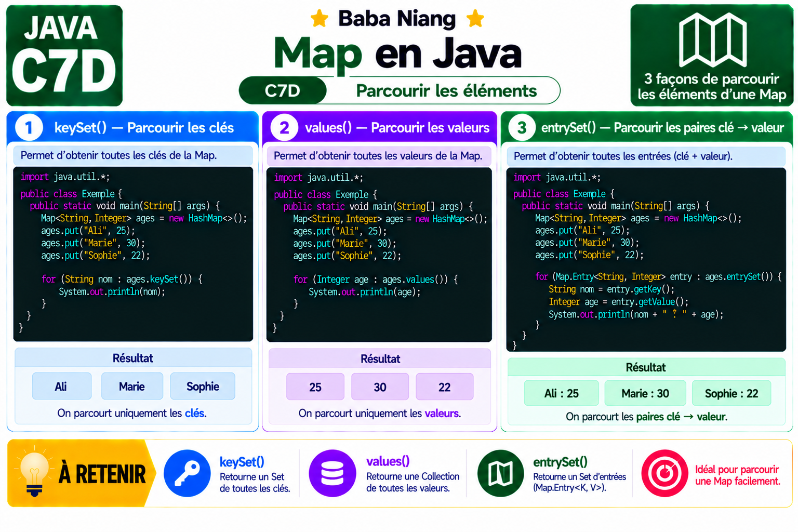Click the "Sophie" result chip under keySet()

[203, 386]
